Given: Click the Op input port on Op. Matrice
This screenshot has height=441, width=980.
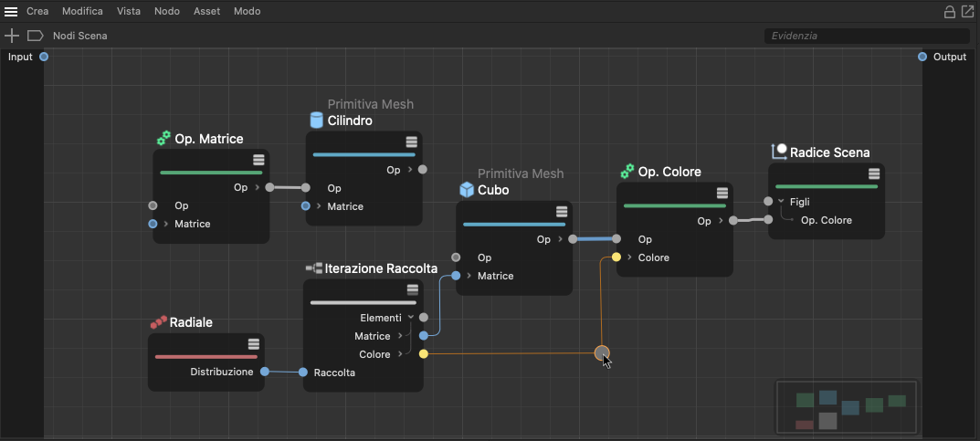Looking at the screenshot, I should click(x=153, y=205).
